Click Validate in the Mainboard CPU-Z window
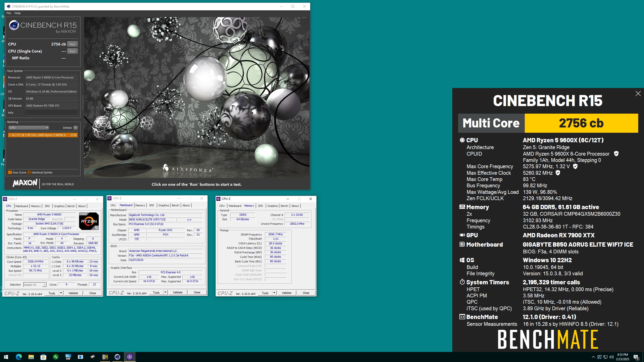644x362 pixels. [x=178, y=292]
